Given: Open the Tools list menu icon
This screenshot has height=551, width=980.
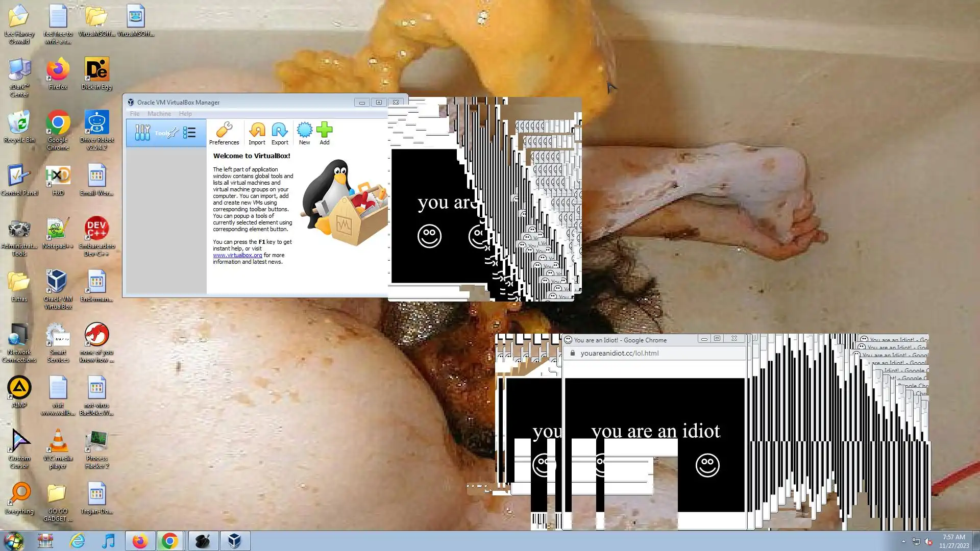Looking at the screenshot, I should 189,133.
